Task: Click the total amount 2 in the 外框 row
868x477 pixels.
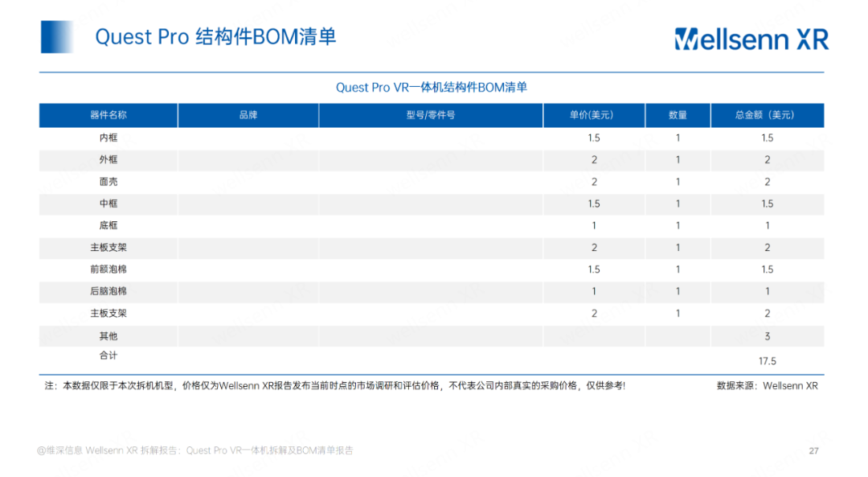Action: (x=768, y=159)
